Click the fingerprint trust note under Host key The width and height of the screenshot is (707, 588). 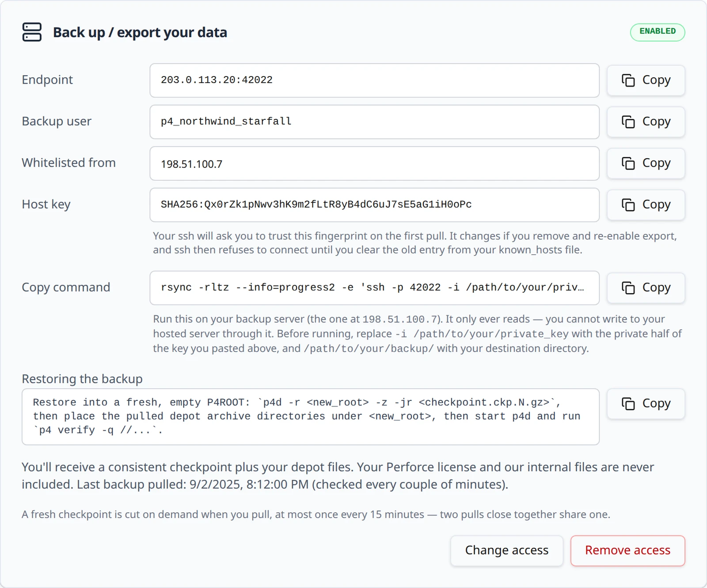pyautogui.click(x=415, y=243)
